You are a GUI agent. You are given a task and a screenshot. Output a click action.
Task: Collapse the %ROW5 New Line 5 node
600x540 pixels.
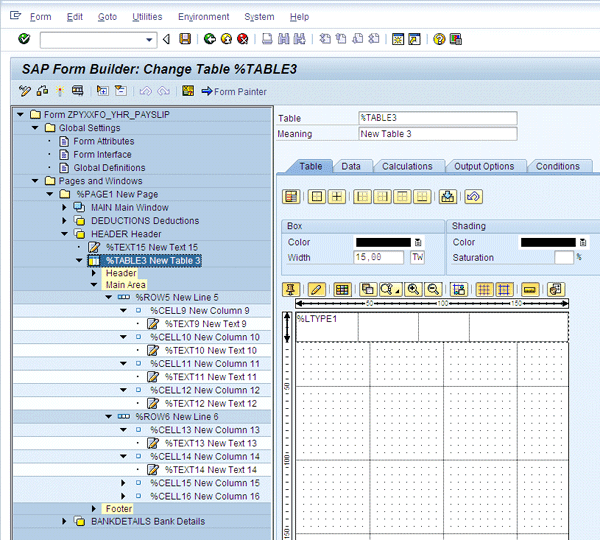109,298
